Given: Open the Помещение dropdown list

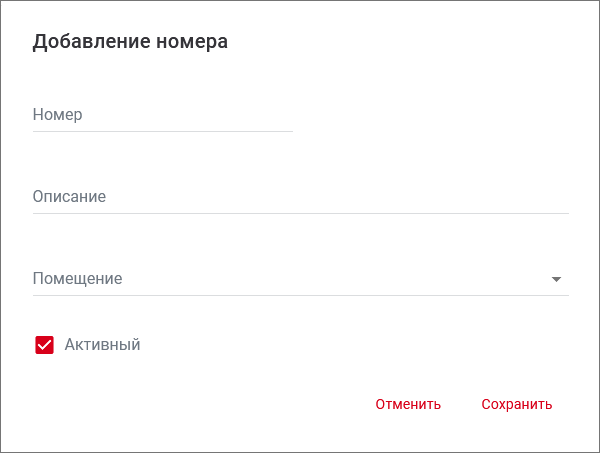Looking at the screenshot, I should click(x=300, y=279).
